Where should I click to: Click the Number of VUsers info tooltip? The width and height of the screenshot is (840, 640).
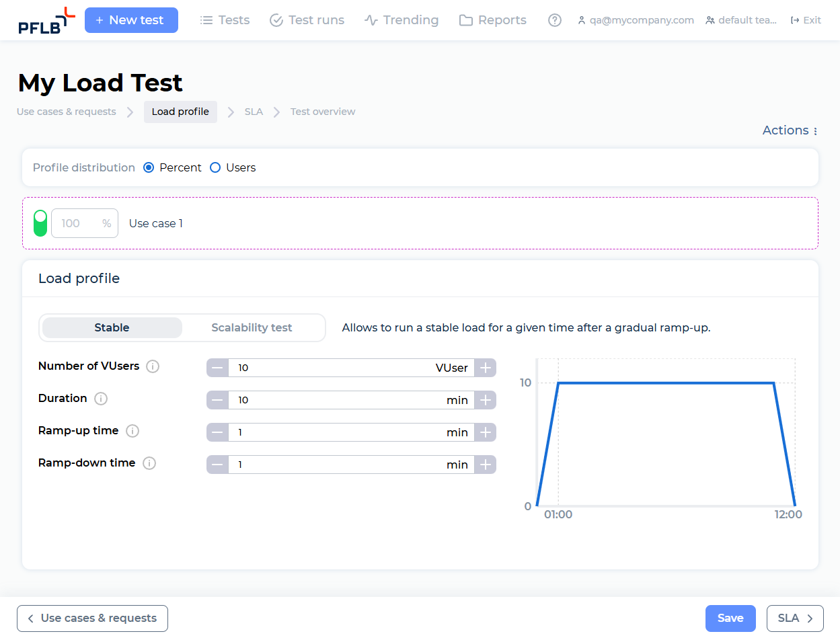click(x=153, y=366)
